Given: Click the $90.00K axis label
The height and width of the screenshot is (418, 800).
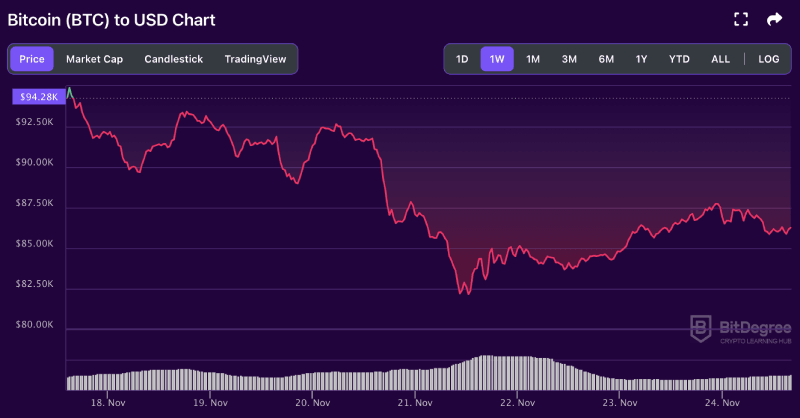Looking at the screenshot, I should 34,162.
